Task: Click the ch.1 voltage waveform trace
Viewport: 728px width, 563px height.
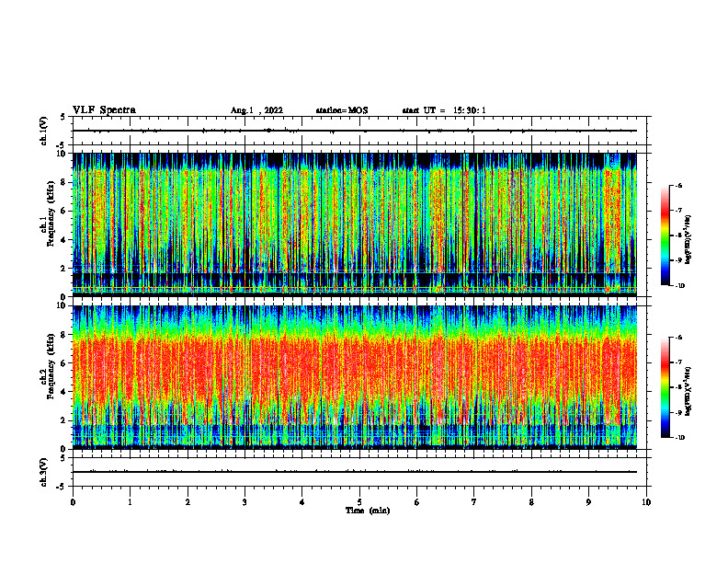Action: tap(355, 131)
